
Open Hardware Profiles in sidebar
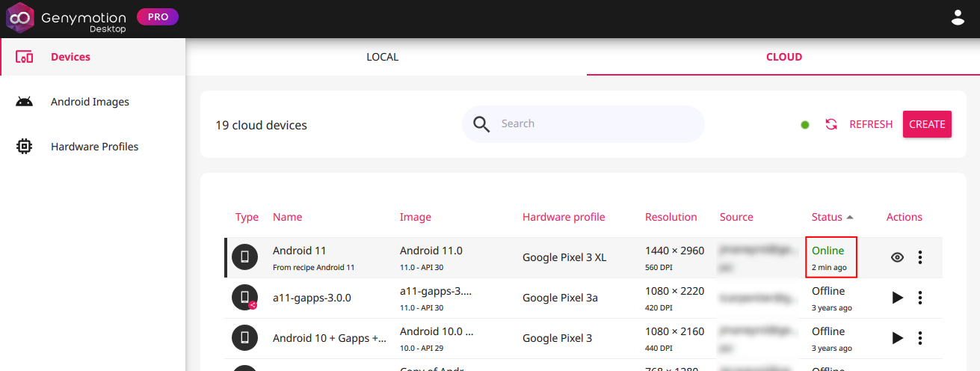pyautogui.click(x=93, y=147)
